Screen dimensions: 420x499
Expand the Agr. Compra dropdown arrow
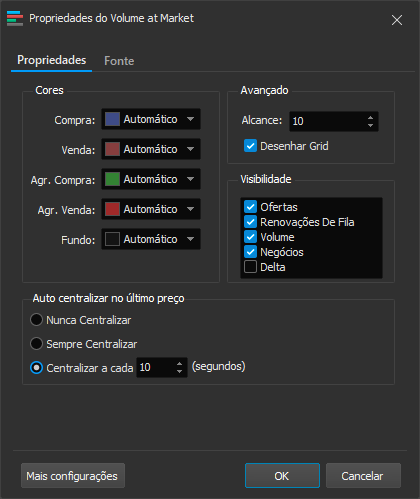[x=190, y=179]
